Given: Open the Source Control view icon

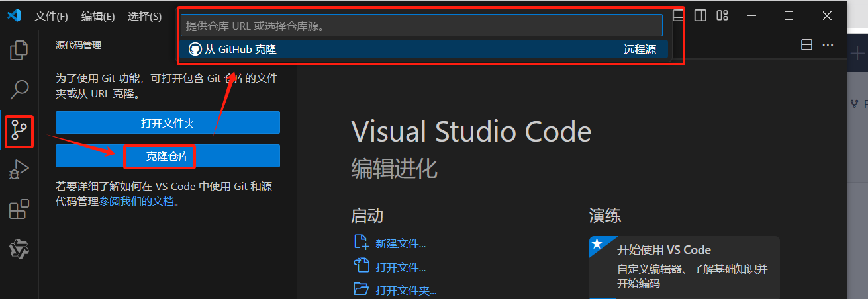Looking at the screenshot, I should click(19, 131).
